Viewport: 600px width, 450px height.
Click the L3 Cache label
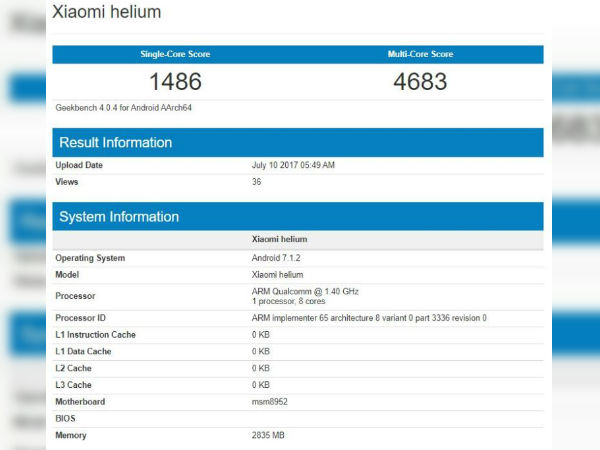tap(73, 385)
